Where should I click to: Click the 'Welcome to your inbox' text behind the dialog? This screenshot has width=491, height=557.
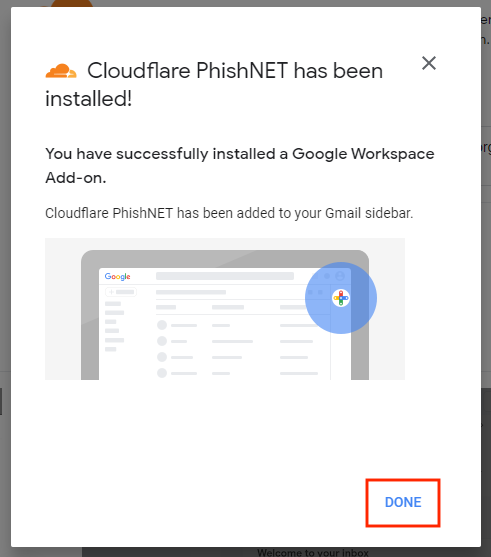pyautogui.click(x=313, y=553)
